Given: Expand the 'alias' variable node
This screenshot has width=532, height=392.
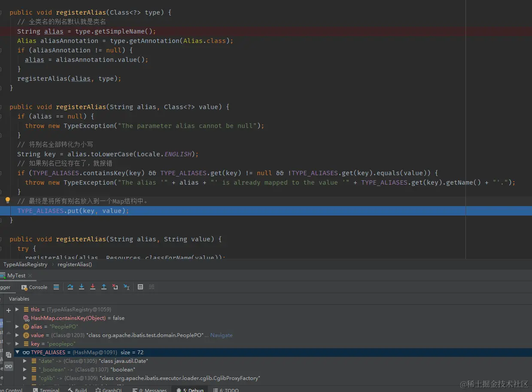Looking at the screenshot, I should coord(17,326).
